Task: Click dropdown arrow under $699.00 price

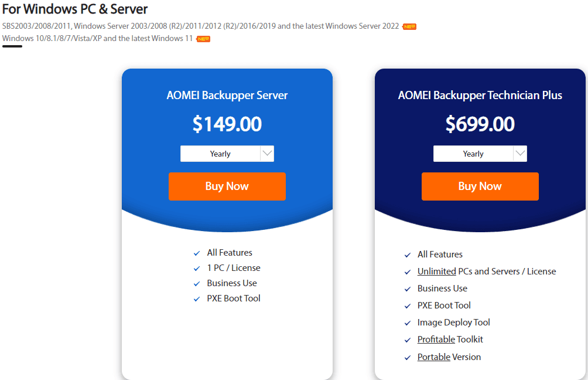Action: (x=520, y=154)
